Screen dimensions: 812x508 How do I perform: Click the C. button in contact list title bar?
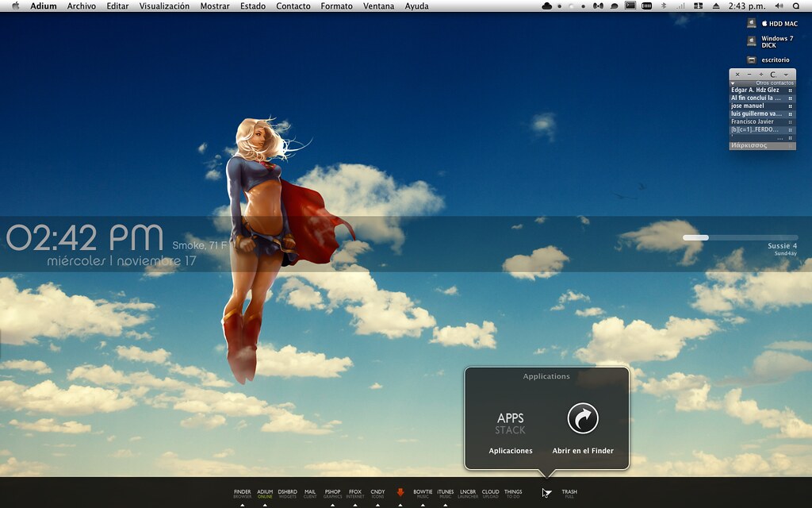pos(773,75)
